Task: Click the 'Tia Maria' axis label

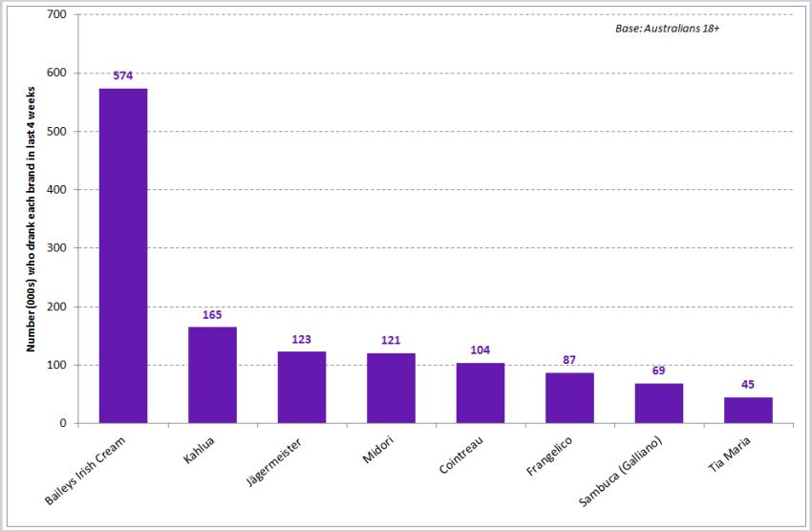Action: tap(730, 454)
